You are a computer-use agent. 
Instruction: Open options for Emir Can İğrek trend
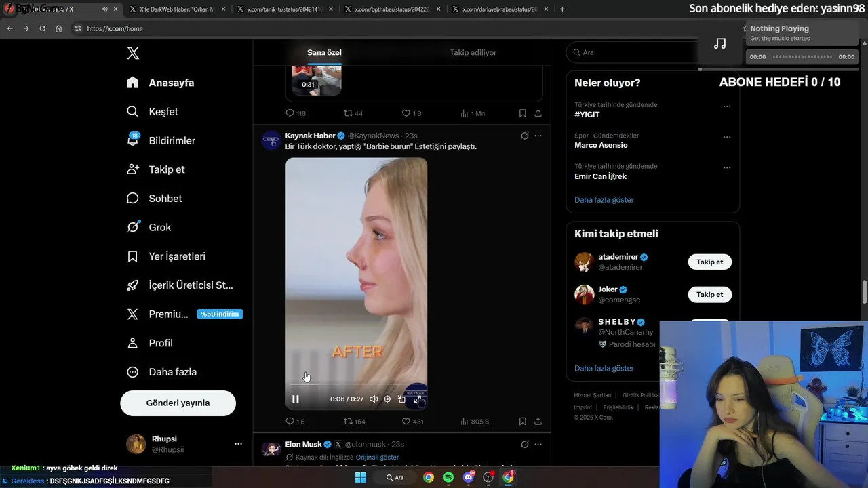tap(727, 167)
